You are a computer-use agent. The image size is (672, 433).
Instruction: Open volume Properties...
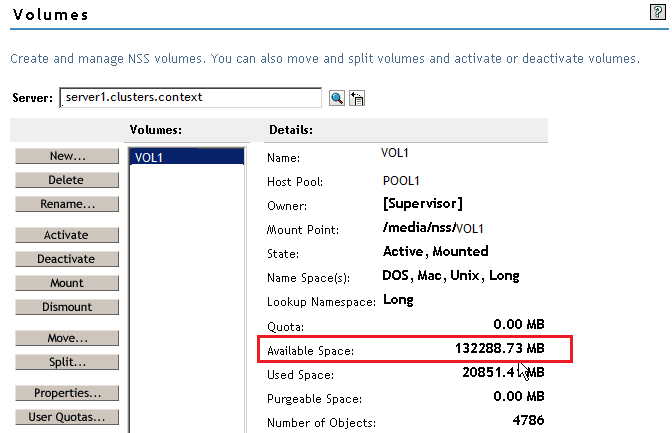(x=66, y=393)
